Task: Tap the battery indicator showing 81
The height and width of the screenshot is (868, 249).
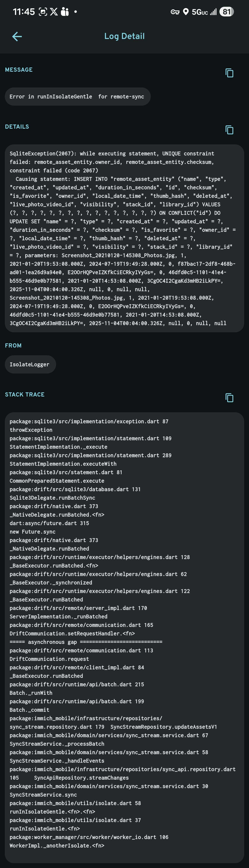Action: point(227,12)
